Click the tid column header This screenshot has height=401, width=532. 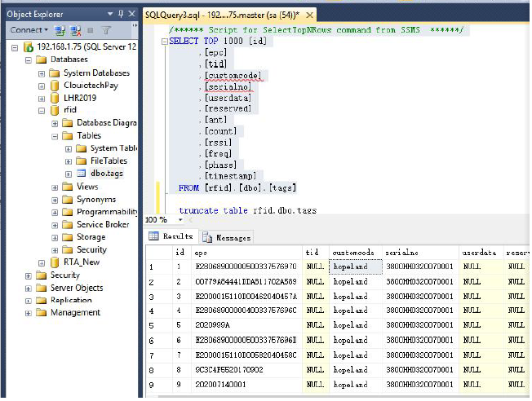coord(316,253)
